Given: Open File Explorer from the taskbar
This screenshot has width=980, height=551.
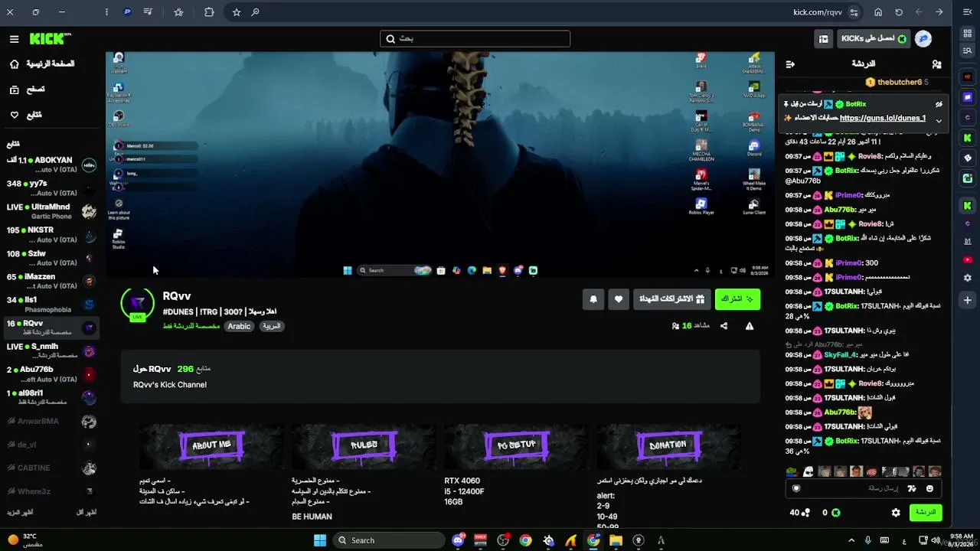Looking at the screenshot, I should tap(616, 540).
